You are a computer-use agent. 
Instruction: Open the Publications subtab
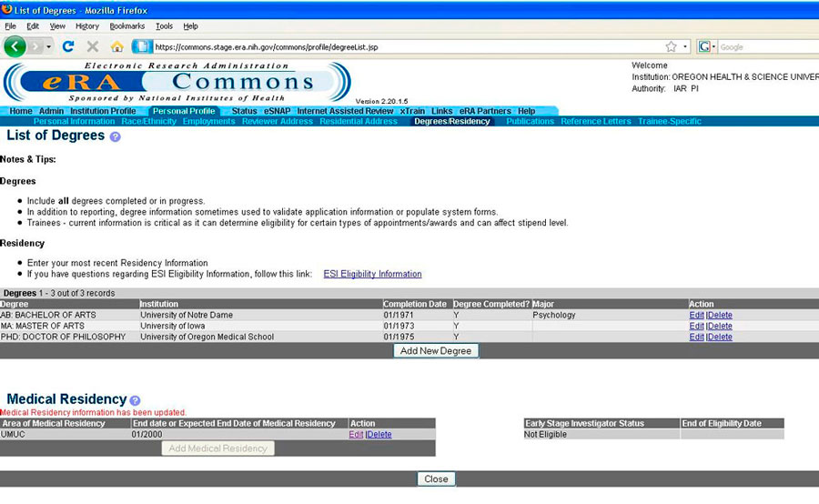[x=530, y=121]
